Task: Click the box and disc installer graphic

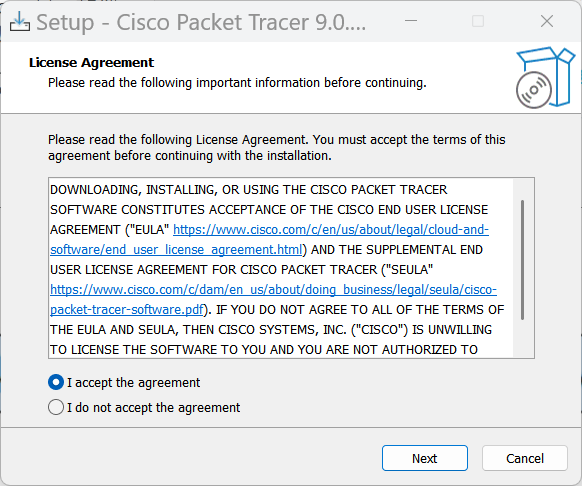Action: [545, 77]
